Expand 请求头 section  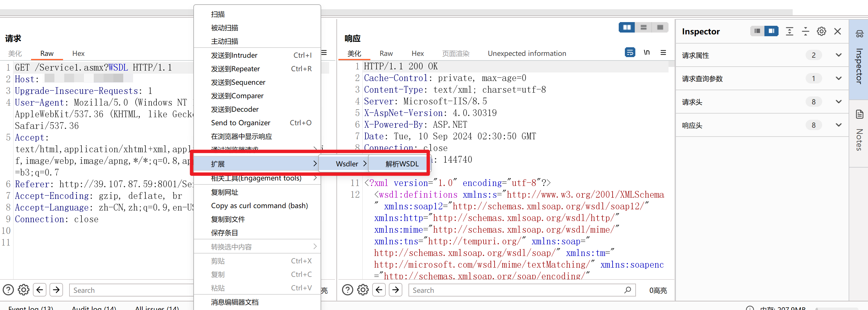pyautogui.click(x=762, y=102)
